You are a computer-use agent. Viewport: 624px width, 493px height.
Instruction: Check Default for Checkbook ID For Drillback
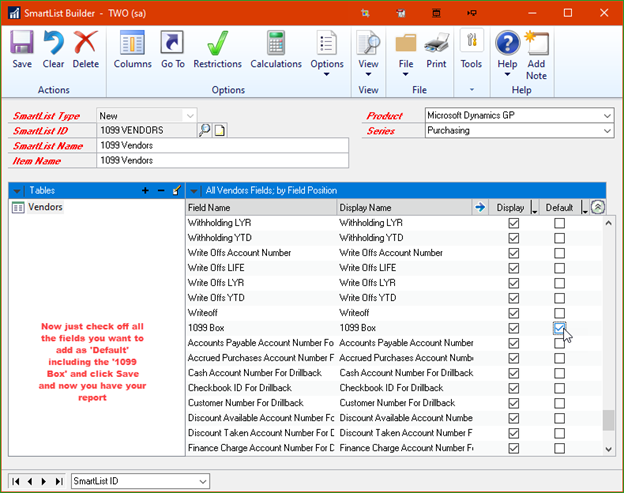click(559, 388)
